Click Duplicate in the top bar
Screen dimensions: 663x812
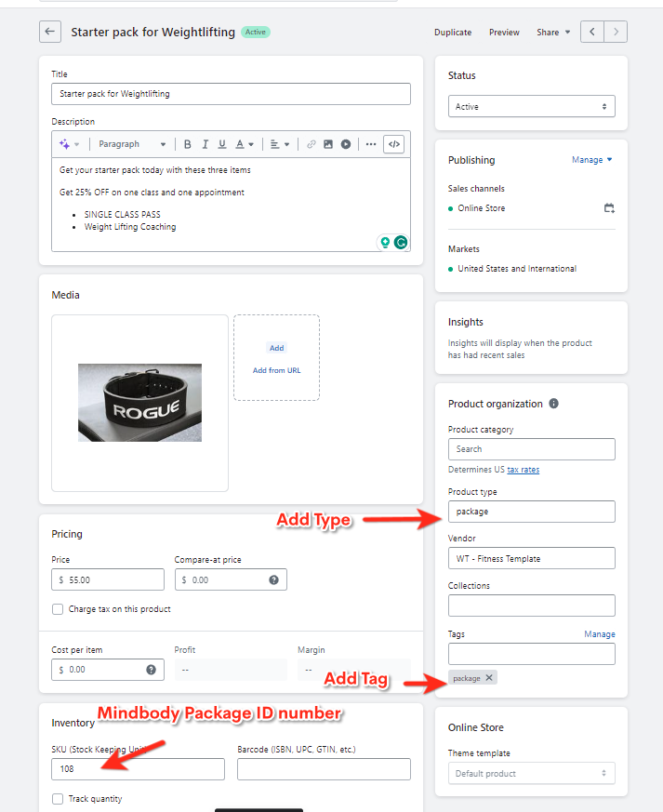click(453, 33)
